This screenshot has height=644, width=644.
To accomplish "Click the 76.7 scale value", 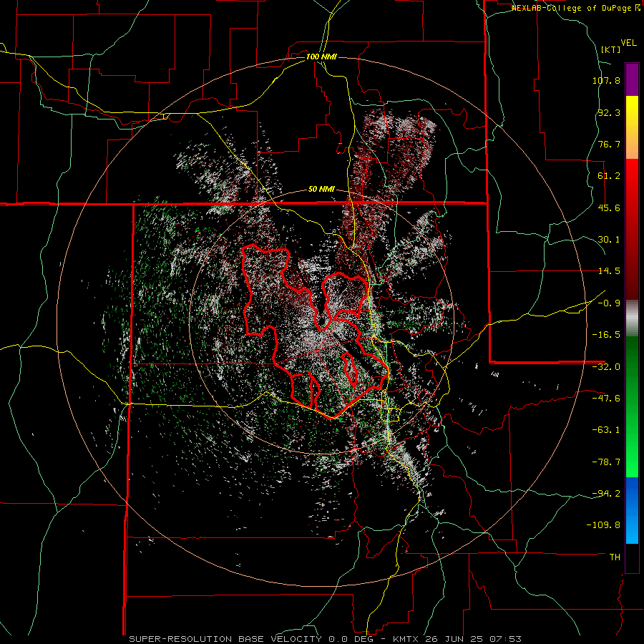I will pos(609,144).
